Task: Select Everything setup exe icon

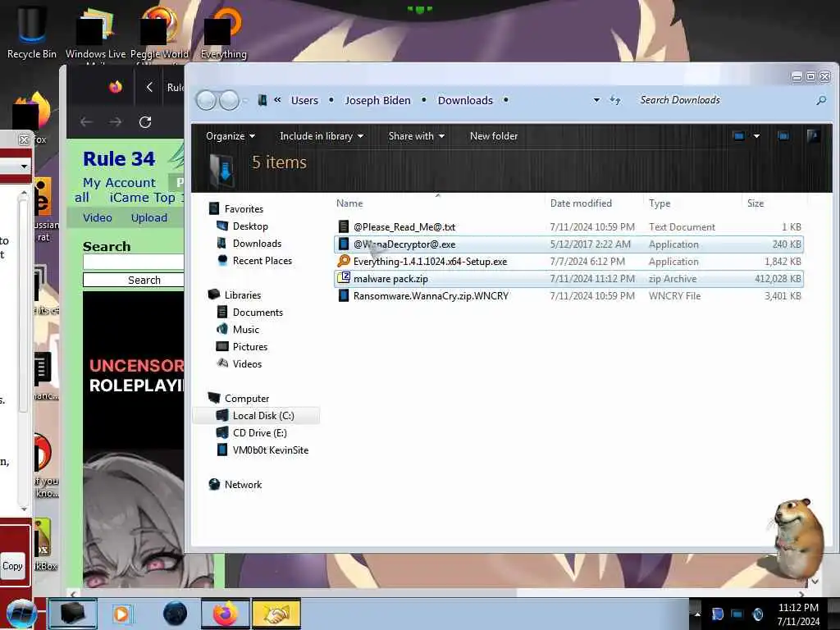Action: [x=344, y=262]
